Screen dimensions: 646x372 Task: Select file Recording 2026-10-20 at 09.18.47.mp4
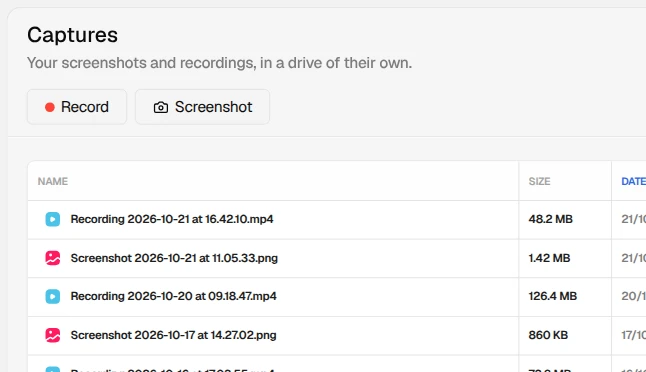(x=173, y=296)
